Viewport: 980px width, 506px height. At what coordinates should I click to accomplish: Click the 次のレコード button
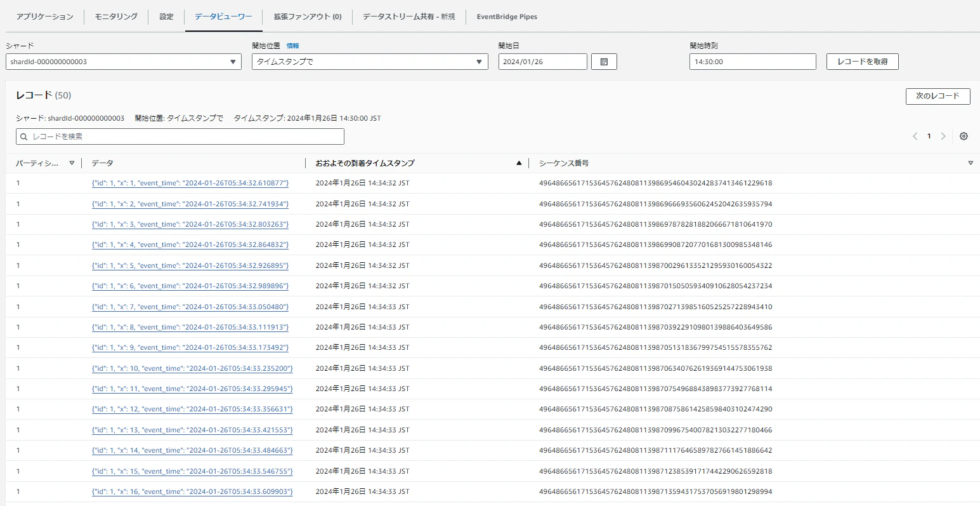tap(938, 96)
